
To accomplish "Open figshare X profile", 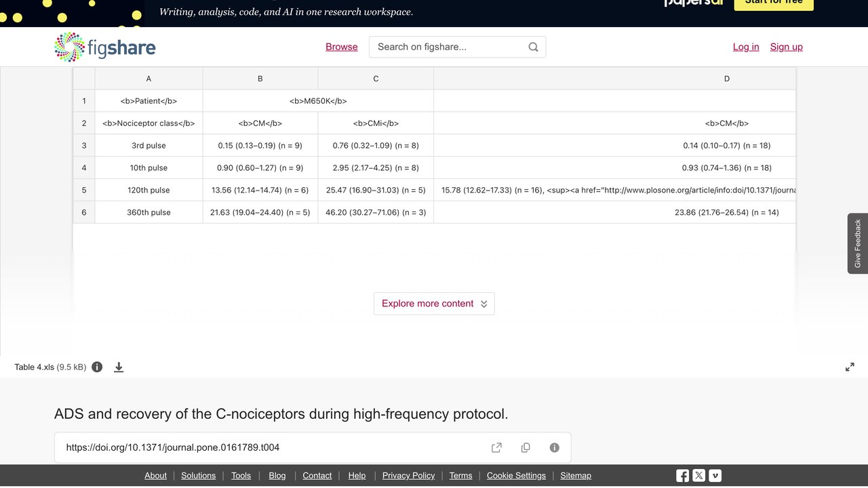I will (x=699, y=476).
